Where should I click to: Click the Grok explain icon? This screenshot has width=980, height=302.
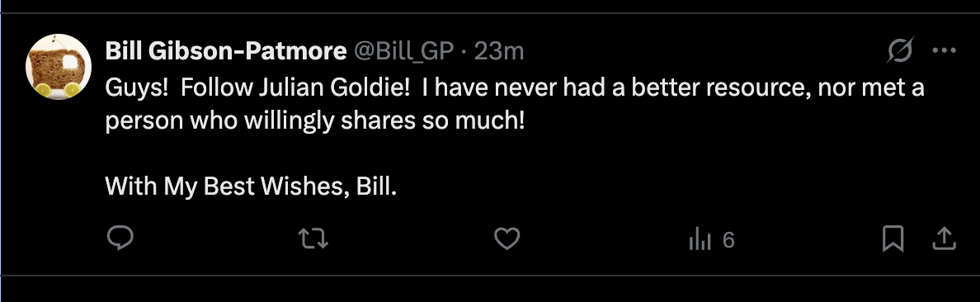click(901, 50)
